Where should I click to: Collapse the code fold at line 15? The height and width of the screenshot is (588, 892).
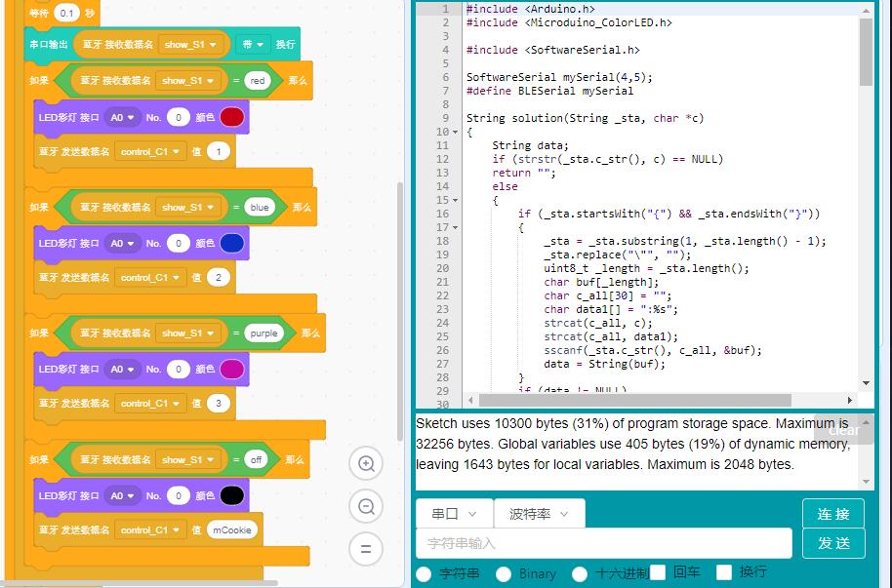(x=456, y=200)
